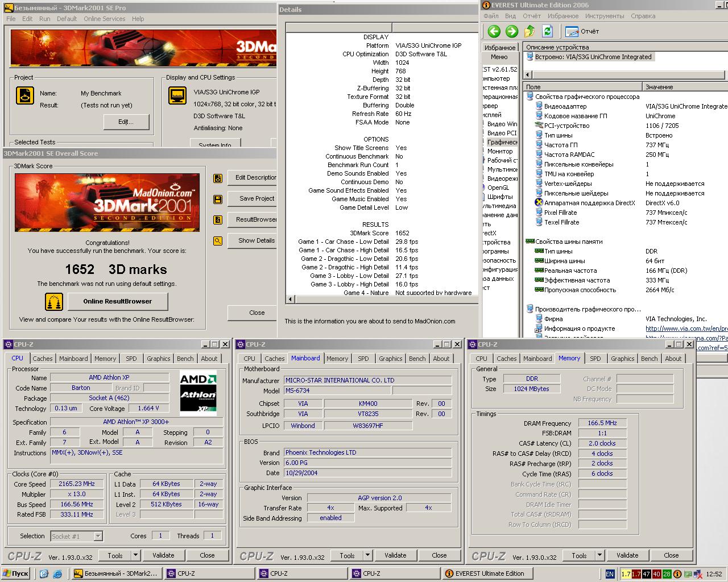Click the Online ResultBrowser icon
728x582 pixels.
coord(54,301)
